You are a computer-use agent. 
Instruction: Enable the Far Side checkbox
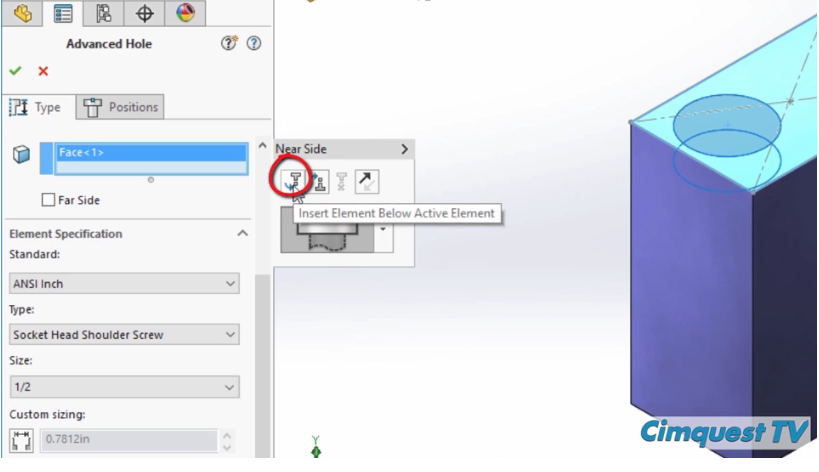click(48, 200)
